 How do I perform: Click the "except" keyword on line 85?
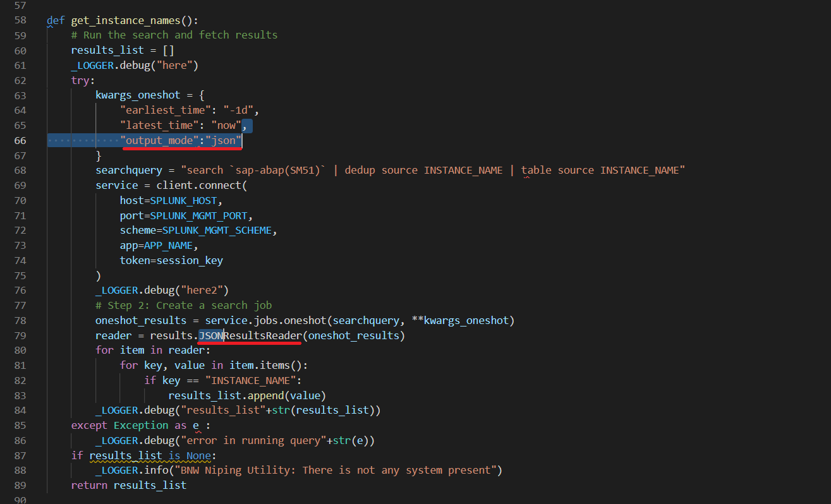point(89,426)
